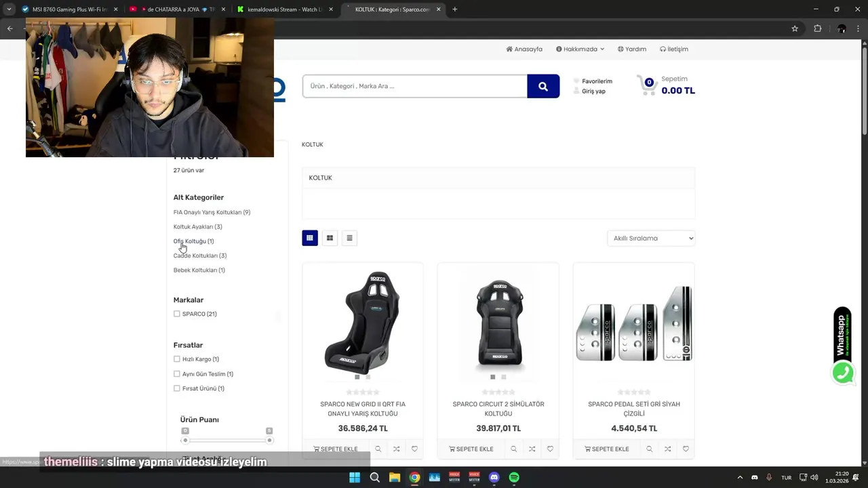Open Ofis Koltuğu (1) category
Screen dimensions: 868x488
tap(193, 241)
